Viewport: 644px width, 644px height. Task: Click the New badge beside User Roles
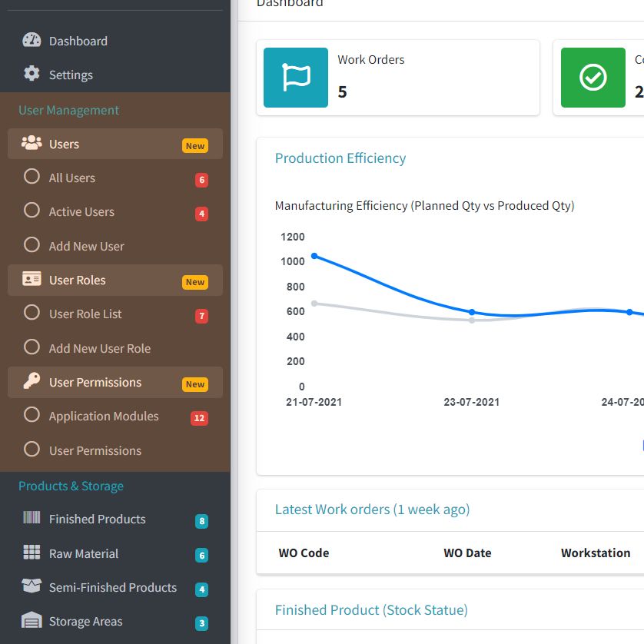(195, 282)
